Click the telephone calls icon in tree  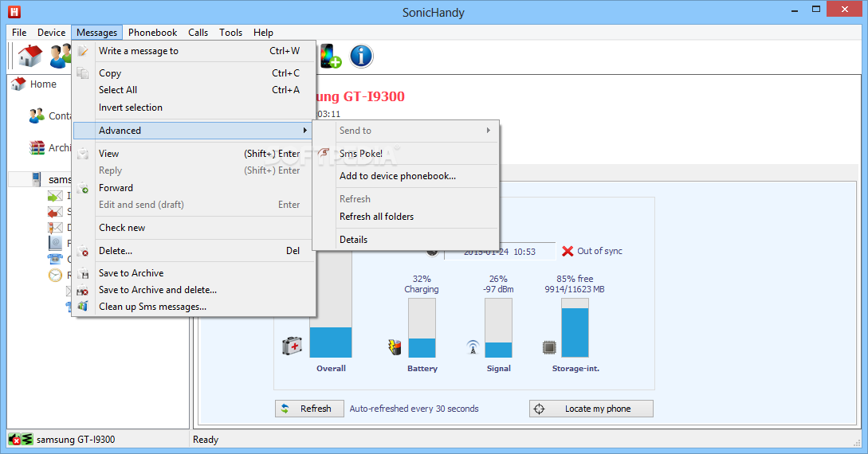pyautogui.click(x=55, y=259)
